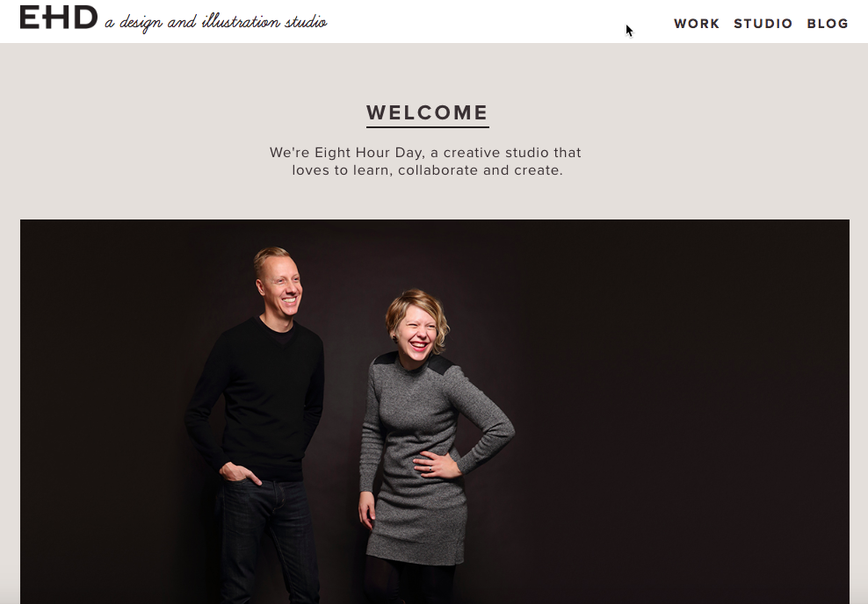Screen dimensions: 868x604
Task: Click the man's hand in his pocket
Action: (x=239, y=474)
